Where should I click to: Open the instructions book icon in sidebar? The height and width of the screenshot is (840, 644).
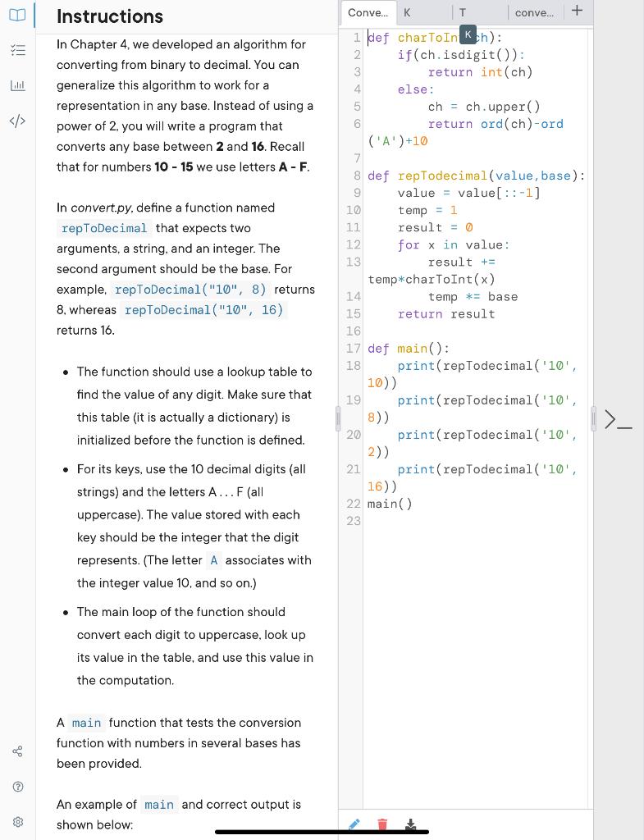click(17, 15)
